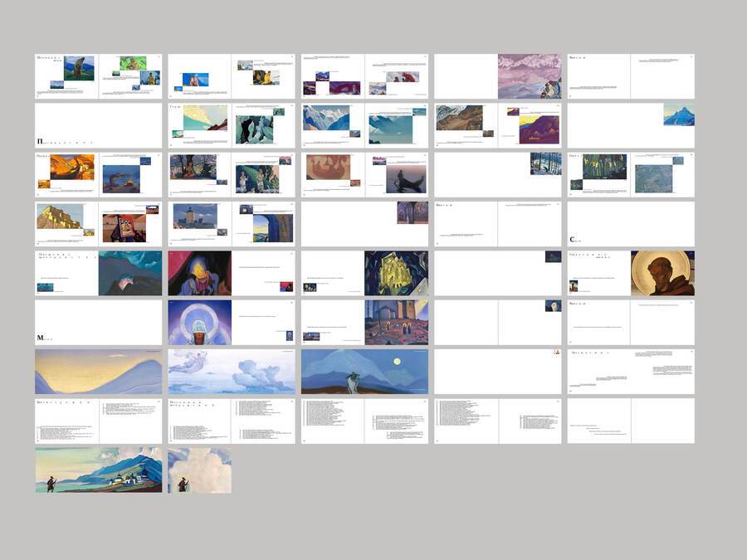Select spread with purple and yellow mountain painting

coord(497,126)
